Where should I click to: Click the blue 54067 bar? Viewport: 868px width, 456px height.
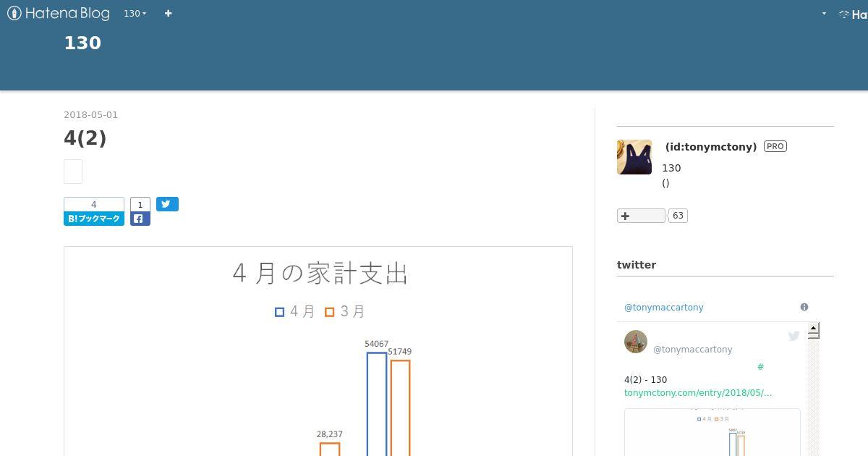pyautogui.click(x=377, y=404)
